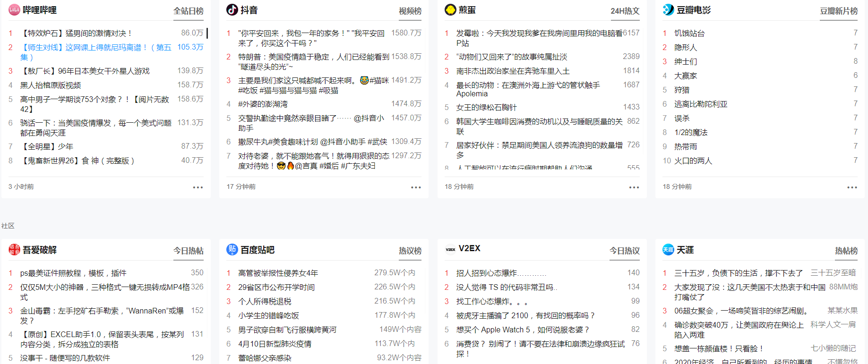The width and height of the screenshot is (868, 364).
Task: Open the more-options dots on the 哔哩哔哩 card
Action: pyautogui.click(x=198, y=187)
